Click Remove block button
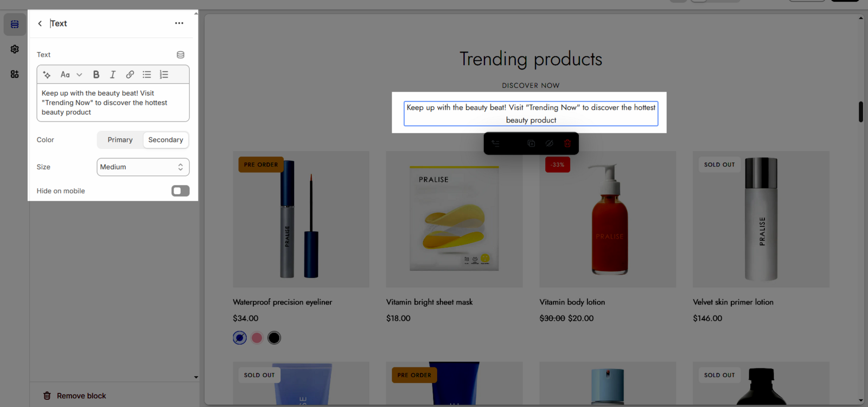The height and width of the screenshot is (407, 868). pos(75,396)
